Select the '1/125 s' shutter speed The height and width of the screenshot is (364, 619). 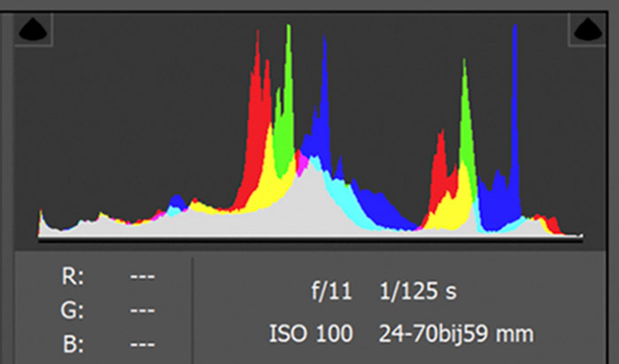pyautogui.click(x=418, y=292)
